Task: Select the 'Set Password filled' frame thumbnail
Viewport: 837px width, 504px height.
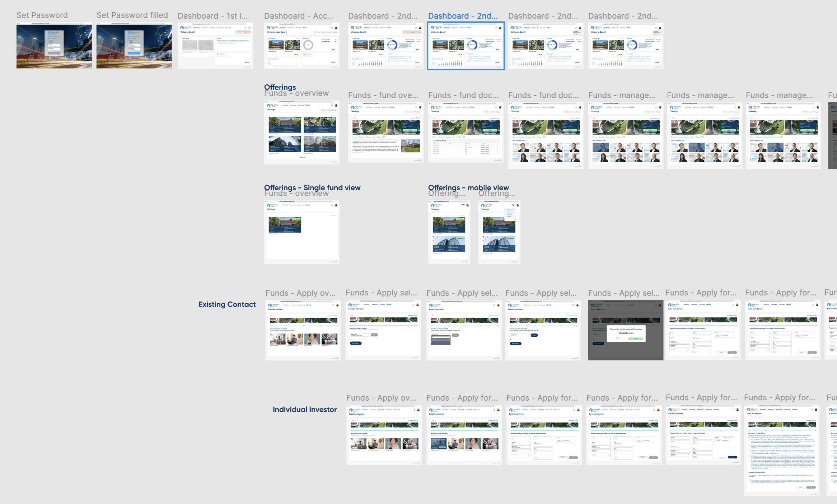Action: click(x=134, y=46)
